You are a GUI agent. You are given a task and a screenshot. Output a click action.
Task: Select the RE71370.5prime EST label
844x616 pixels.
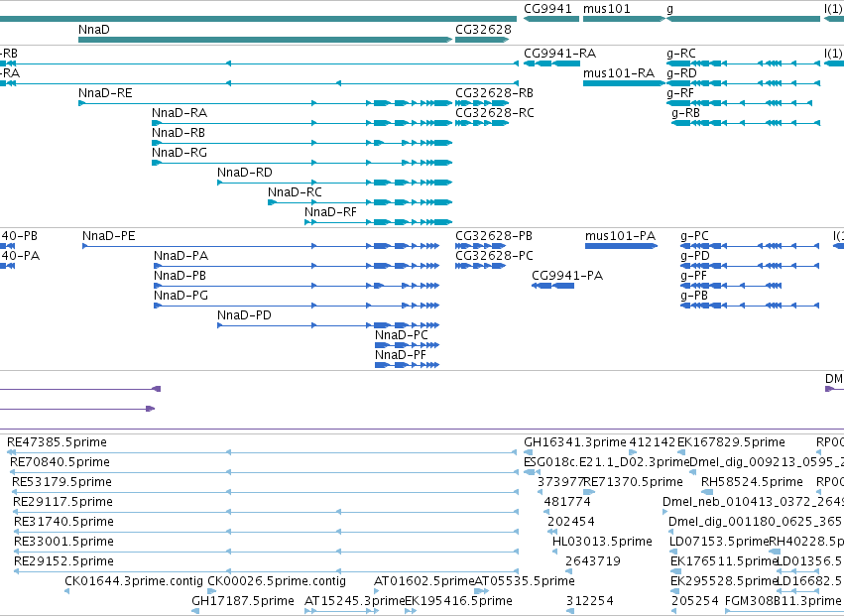[x=633, y=482]
